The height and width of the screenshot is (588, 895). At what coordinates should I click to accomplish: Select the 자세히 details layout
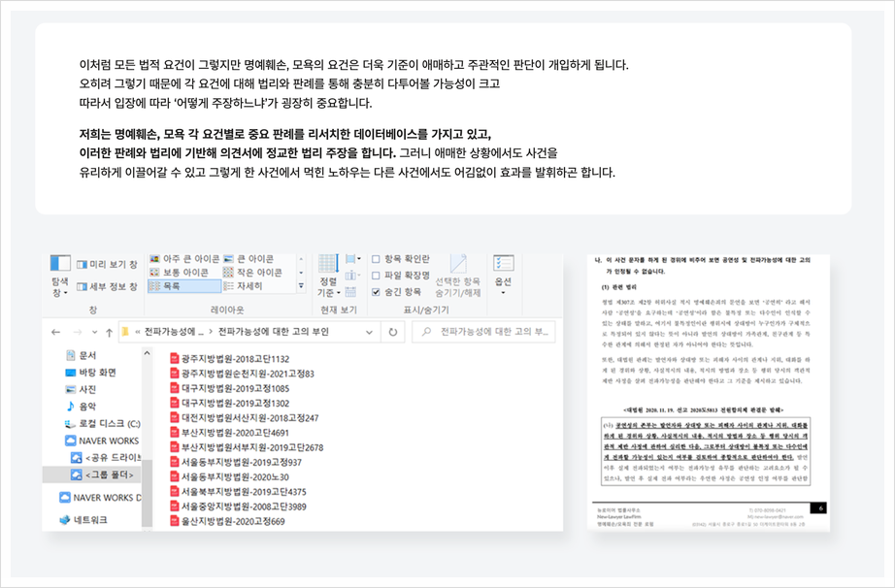click(x=243, y=286)
